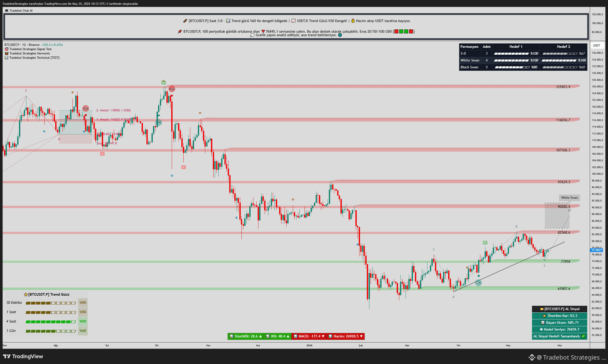Click the chart icon beside Technical [TEST] indicator

click(7, 58)
